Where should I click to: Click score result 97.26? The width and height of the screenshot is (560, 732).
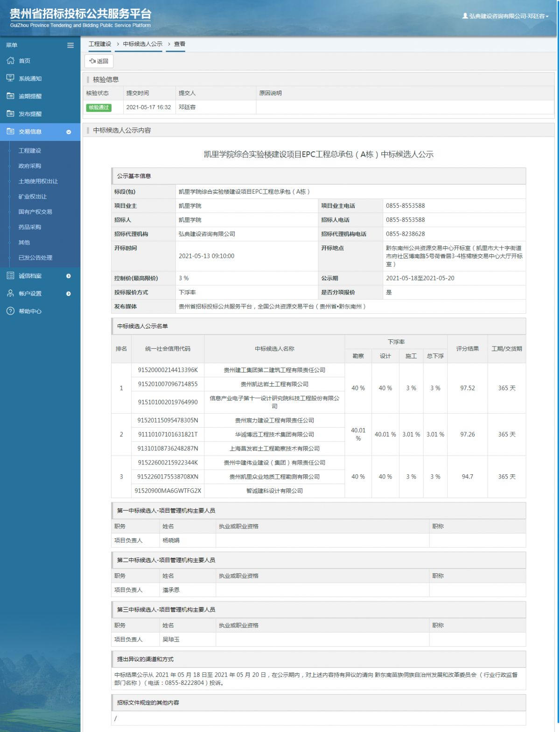(x=468, y=435)
